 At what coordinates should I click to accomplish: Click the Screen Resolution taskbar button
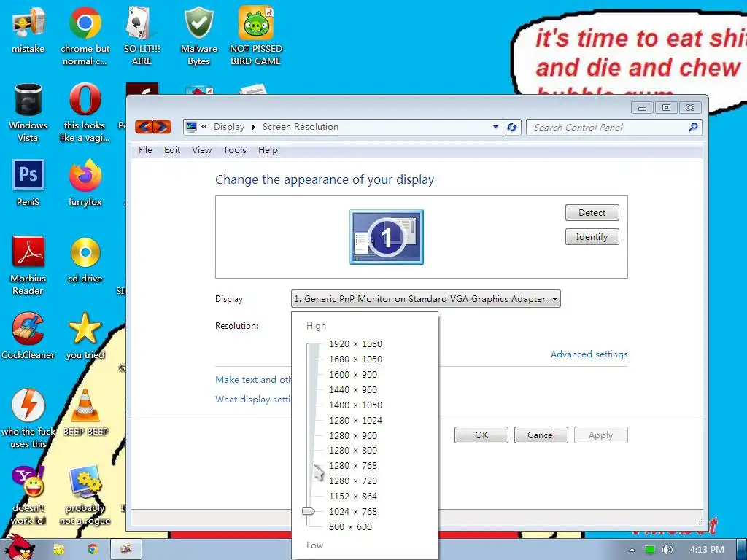click(126, 549)
